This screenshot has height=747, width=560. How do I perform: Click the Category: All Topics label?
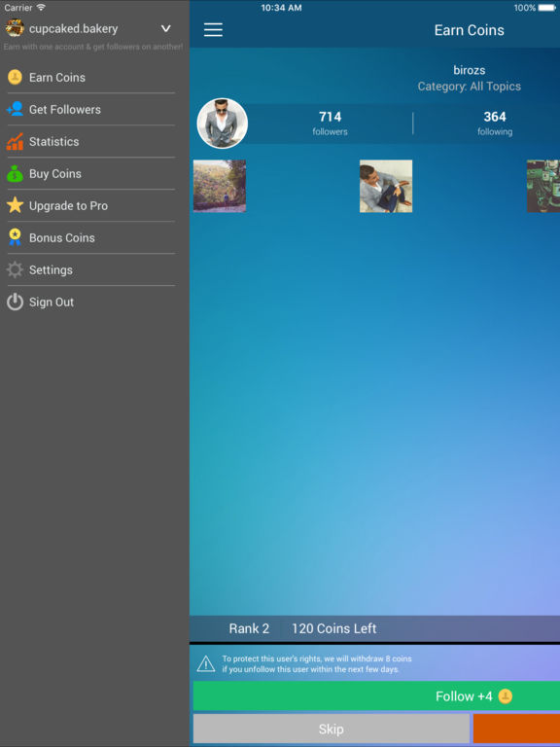(469, 87)
